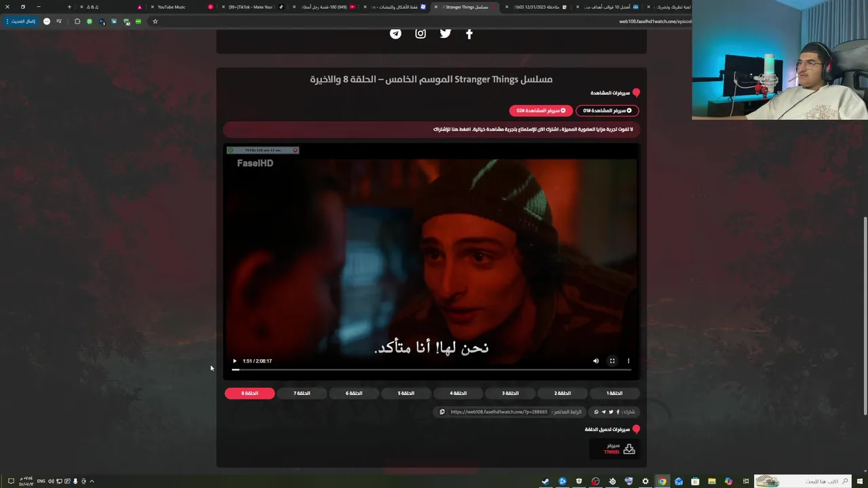Open the system volume tray icon
This screenshot has height=488, width=868.
tap(51, 481)
